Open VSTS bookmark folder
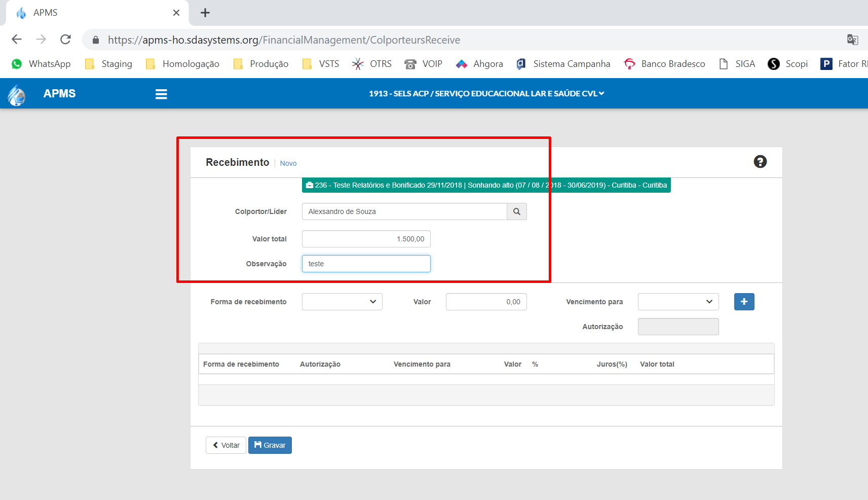The width and height of the screenshot is (868, 500). tap(320, 64)
